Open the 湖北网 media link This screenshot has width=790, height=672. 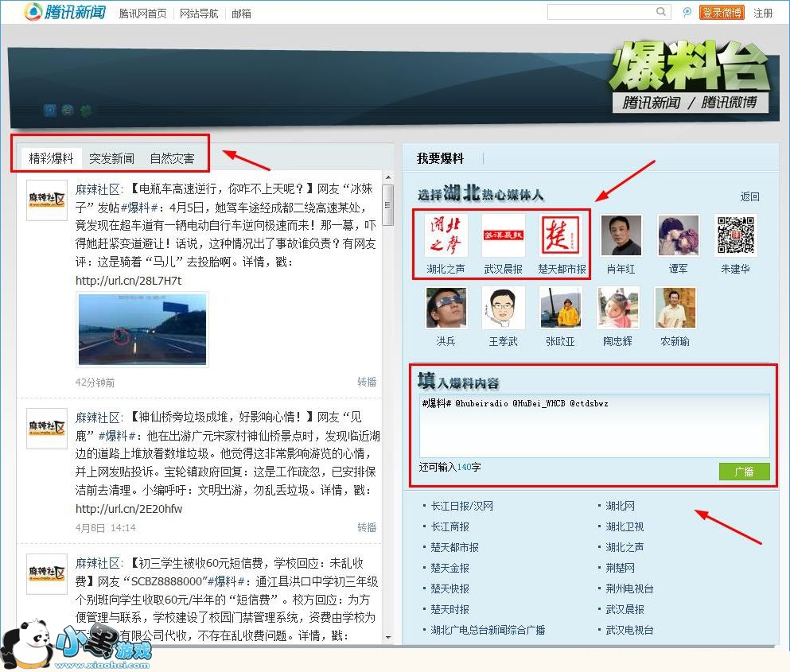[621, 506]
